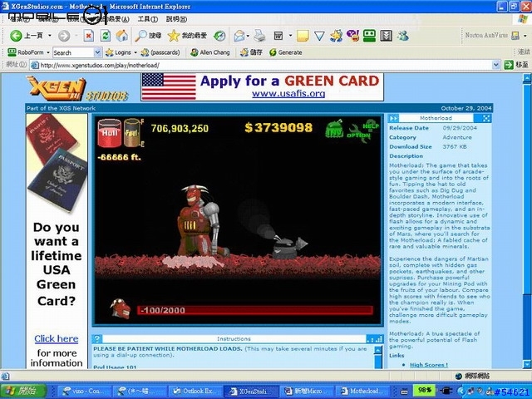Expand the Logins dropdown arrow
532x399 pixels.
click(135, 52)
